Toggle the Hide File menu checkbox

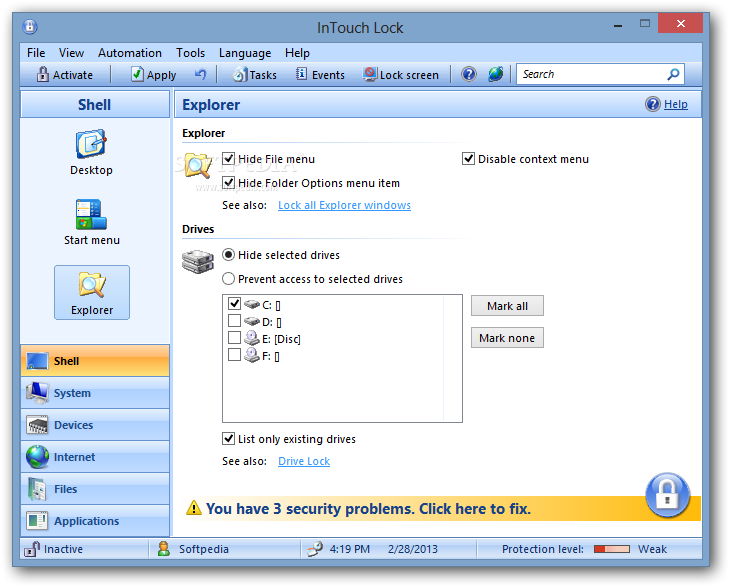(x=228, y=159)
